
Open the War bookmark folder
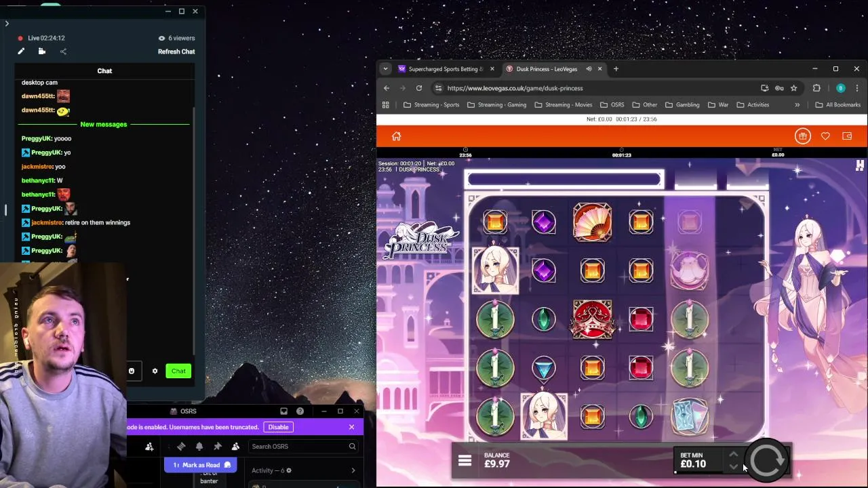[718, 105]
